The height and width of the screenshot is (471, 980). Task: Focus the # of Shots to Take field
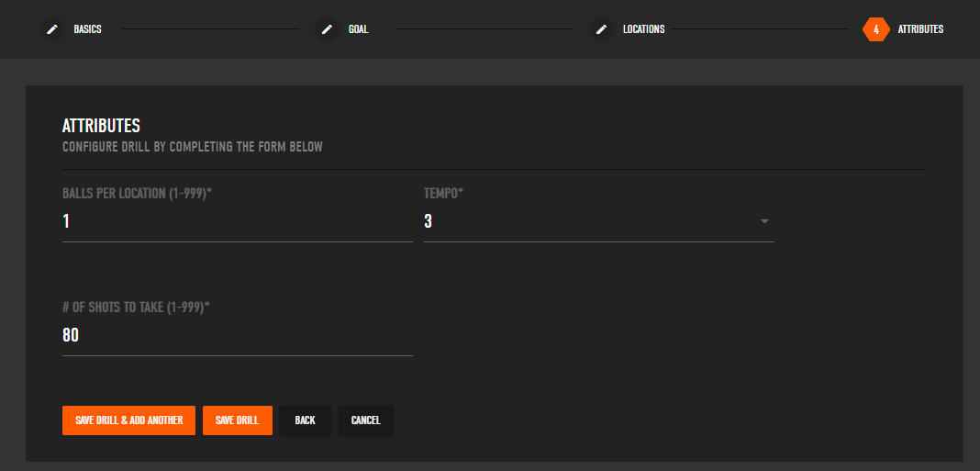coord(238,335)
